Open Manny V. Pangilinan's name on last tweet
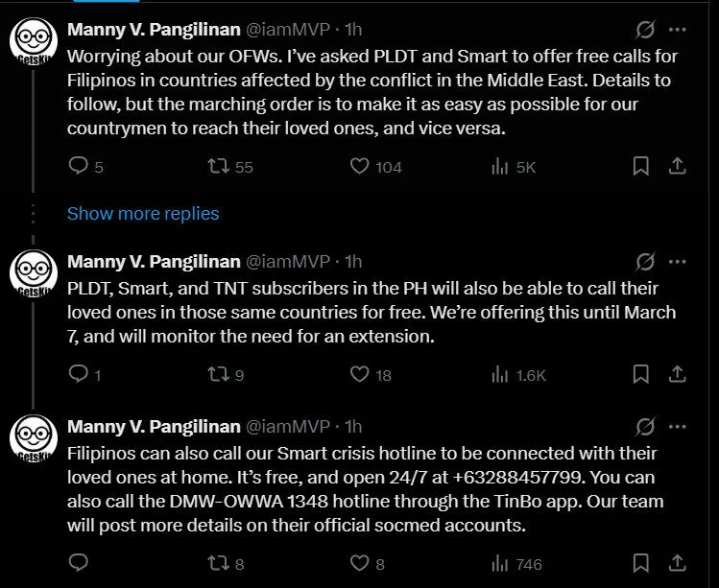The image size is (719, 588). pyautogui.click(x=154, y=426)
